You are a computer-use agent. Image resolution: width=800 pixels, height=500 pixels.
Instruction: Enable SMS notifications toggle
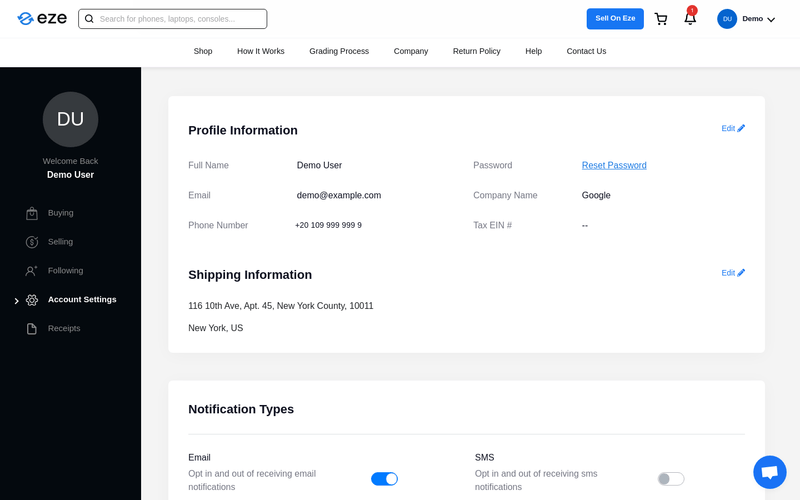pos(671,479)
